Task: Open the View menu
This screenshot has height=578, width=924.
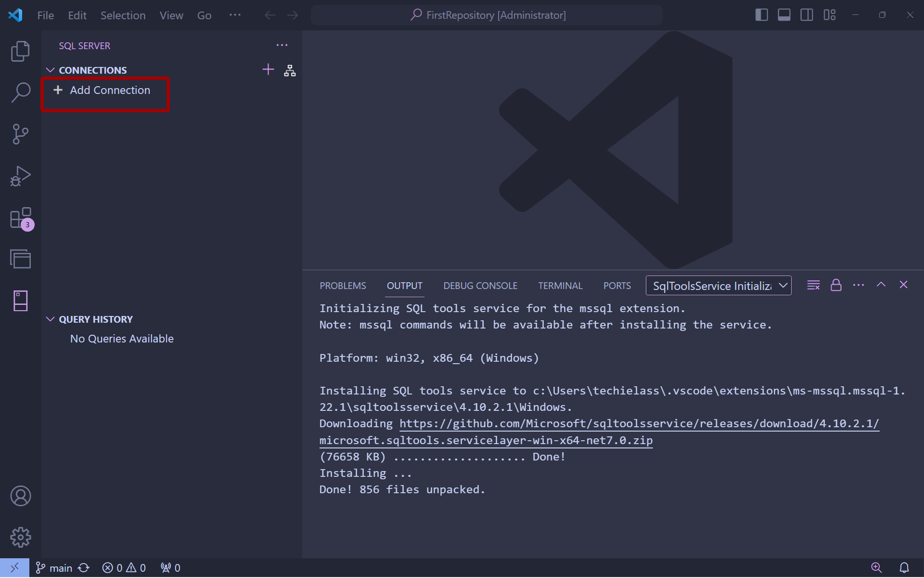Action: [171, 15]
